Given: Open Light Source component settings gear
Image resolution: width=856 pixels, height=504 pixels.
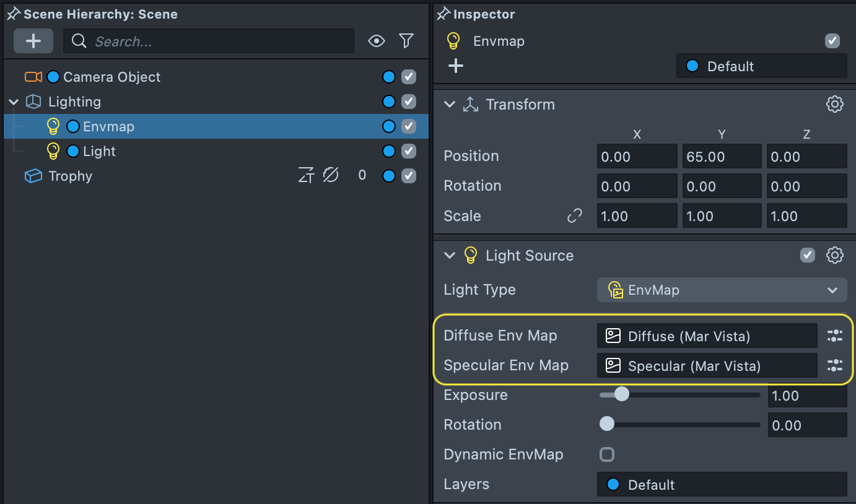Looking at the screenshot, I should tap(835, 255).
